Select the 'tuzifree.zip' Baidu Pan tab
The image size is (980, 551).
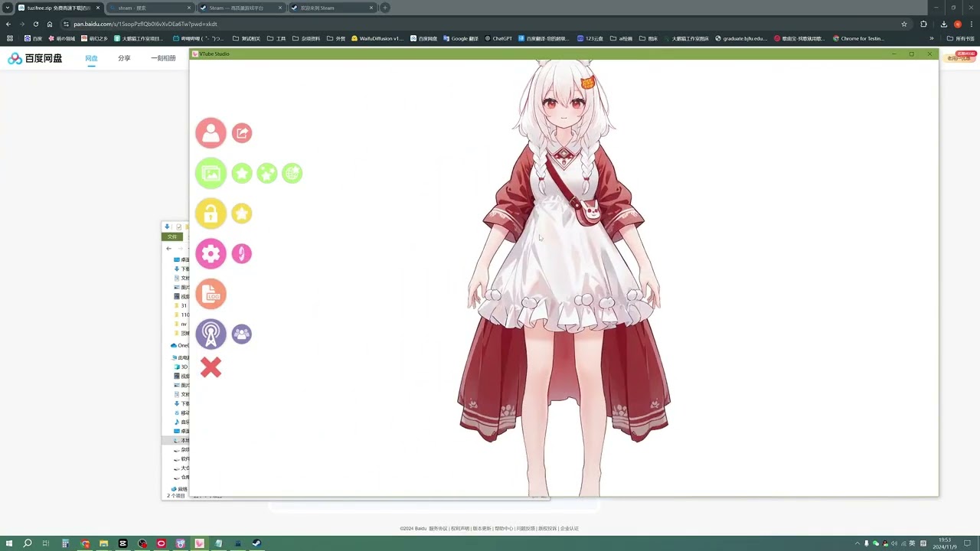tap(58, 8)
